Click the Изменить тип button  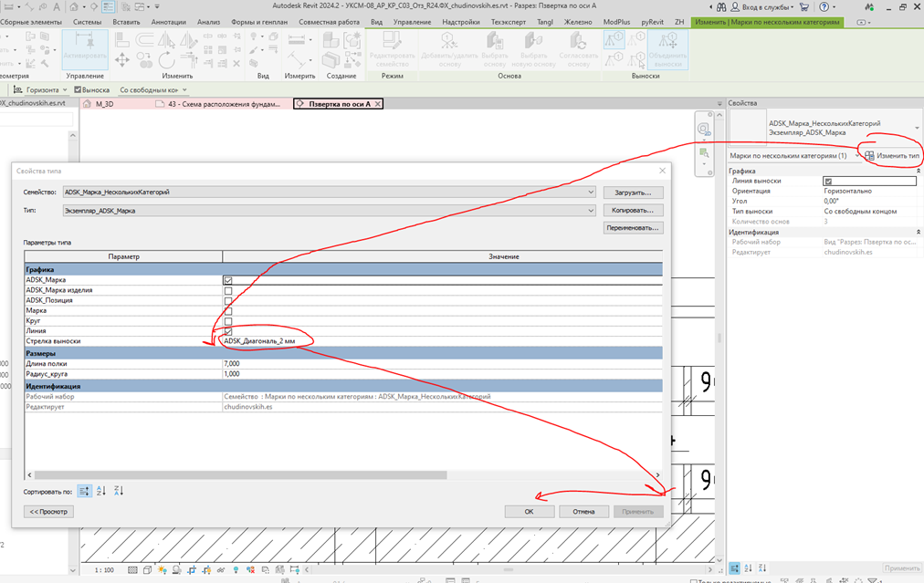coord(892,155)
